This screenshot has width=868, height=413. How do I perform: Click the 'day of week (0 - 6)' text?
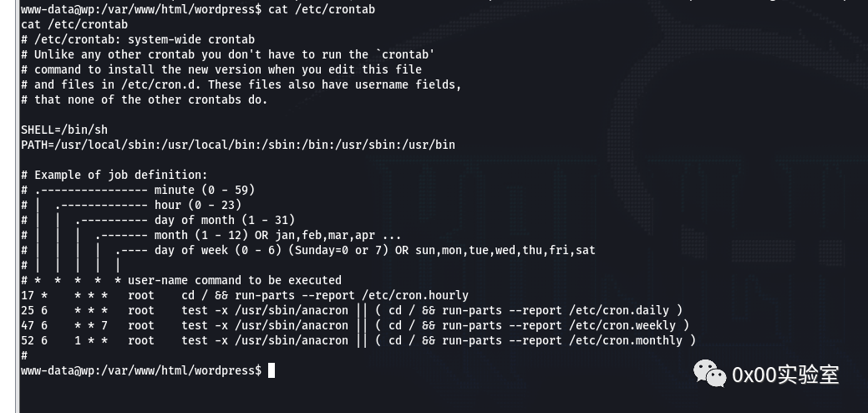(218, 250)
